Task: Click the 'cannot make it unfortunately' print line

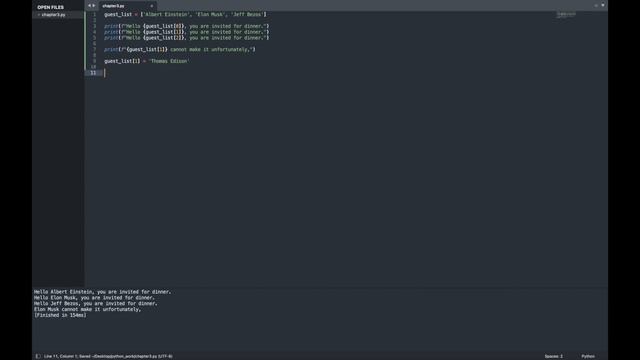Action: click(180, 49)
